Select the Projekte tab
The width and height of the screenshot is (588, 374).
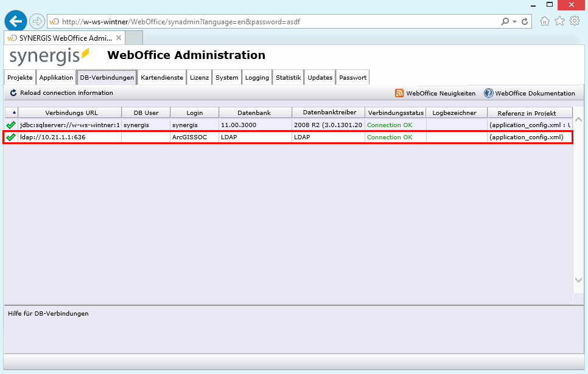pos(19,77)
